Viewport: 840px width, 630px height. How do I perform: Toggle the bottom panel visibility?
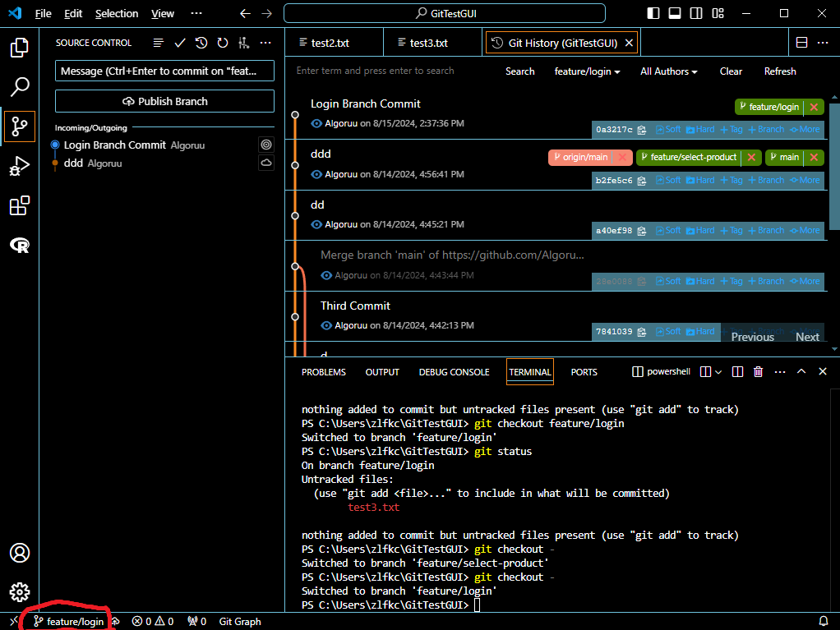click(x=675, y=13)
